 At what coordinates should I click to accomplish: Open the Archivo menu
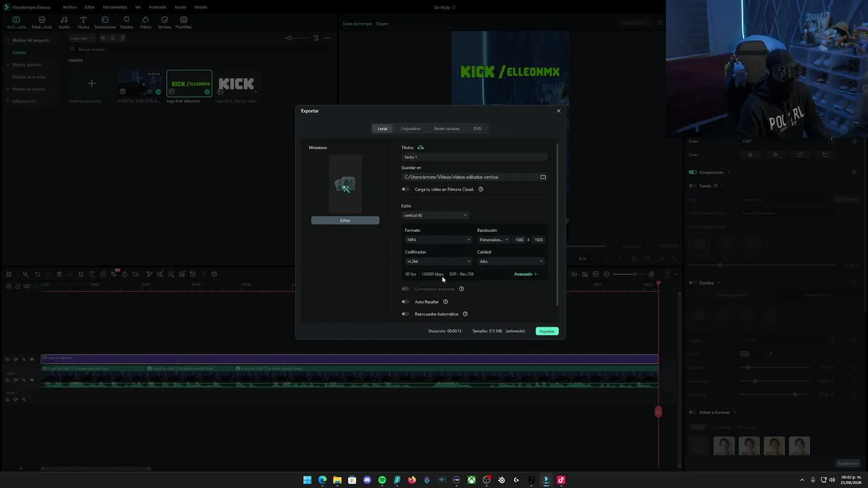point(69,7)
